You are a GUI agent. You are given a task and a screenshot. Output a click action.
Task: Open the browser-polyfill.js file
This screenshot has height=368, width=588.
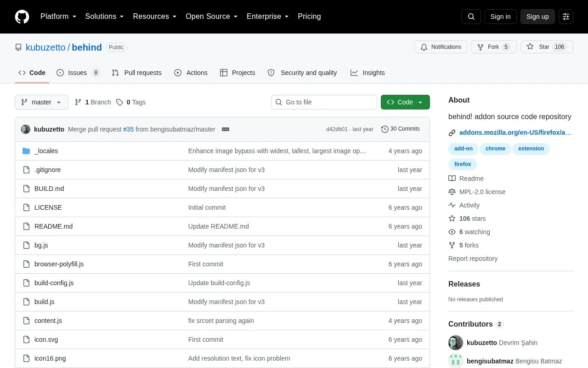[59, 264]
